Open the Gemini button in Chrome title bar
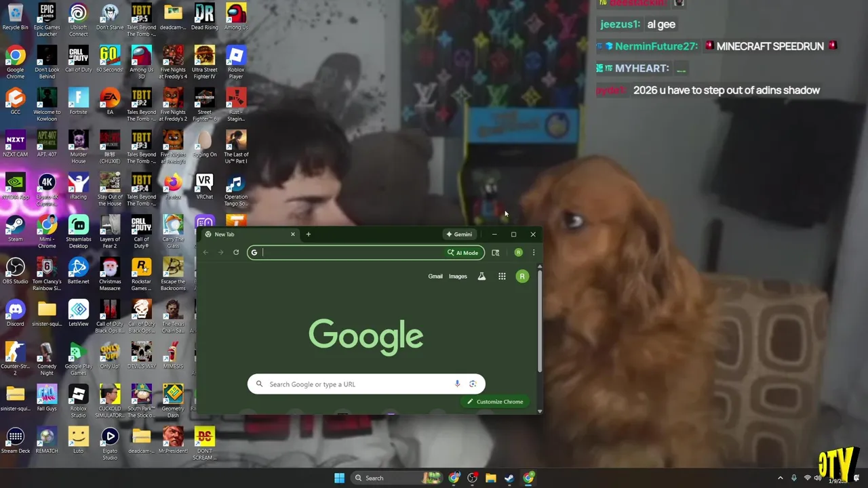The width and height of the screenshot is (868, 488). pyautogui.click(x=459, y=235)
